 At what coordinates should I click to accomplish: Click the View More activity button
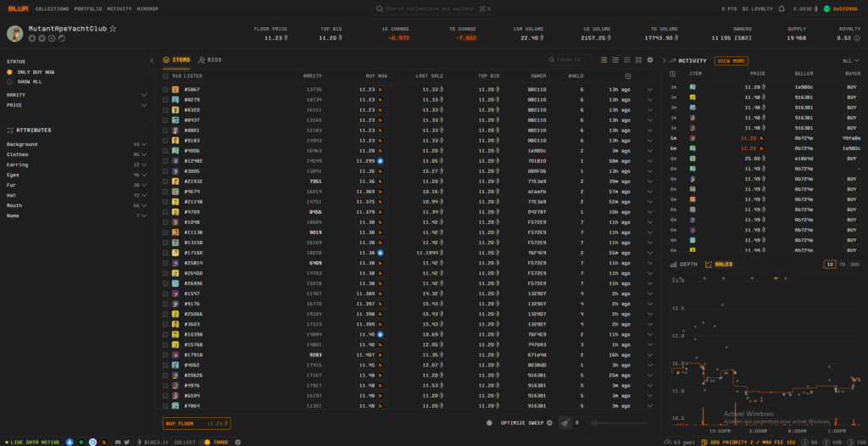731,61
